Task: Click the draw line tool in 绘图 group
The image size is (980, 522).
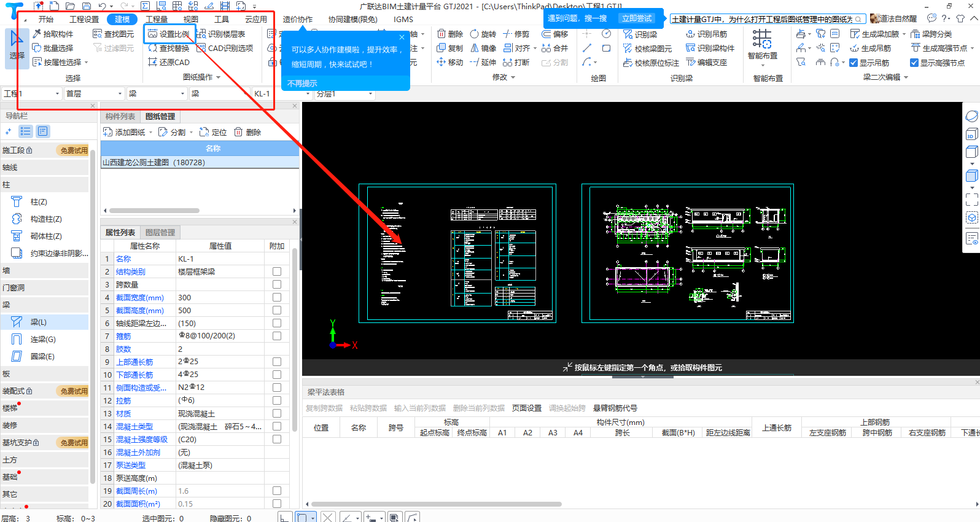Action: coord(587,48)
